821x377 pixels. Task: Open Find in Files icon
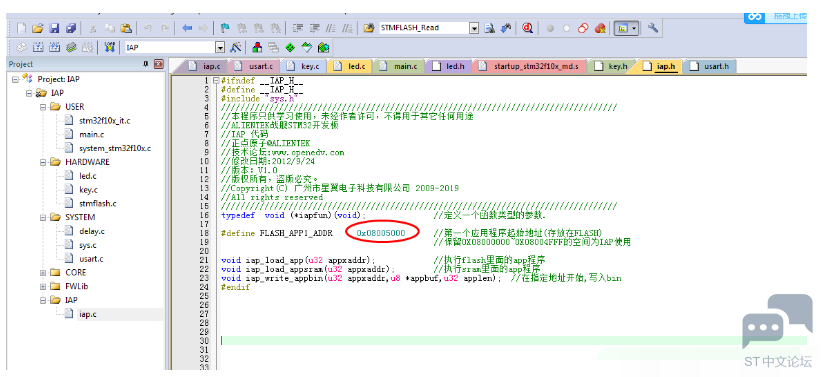(x=369, y=28)
